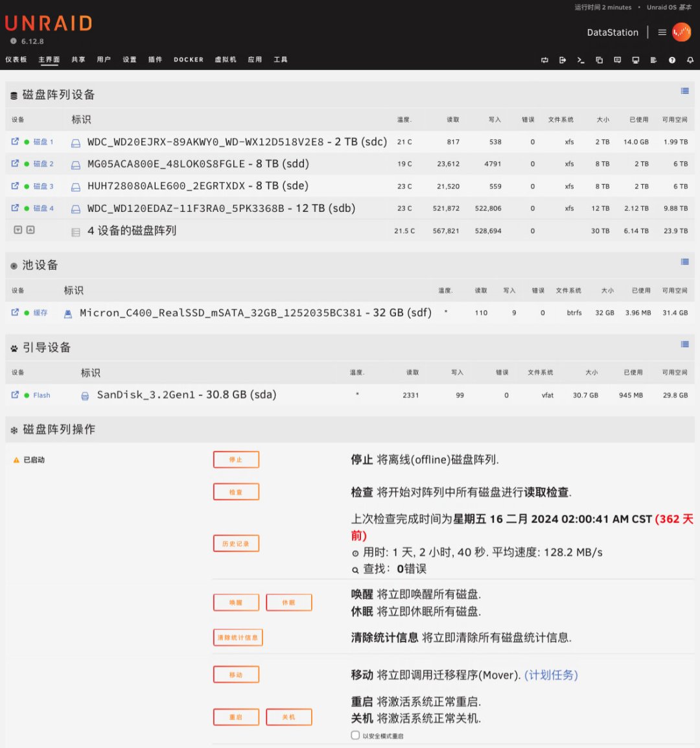Open the disk 2 (sdd) external-link icon
The width and height of the screenshot is (700, 748).
tap(15, 163)
